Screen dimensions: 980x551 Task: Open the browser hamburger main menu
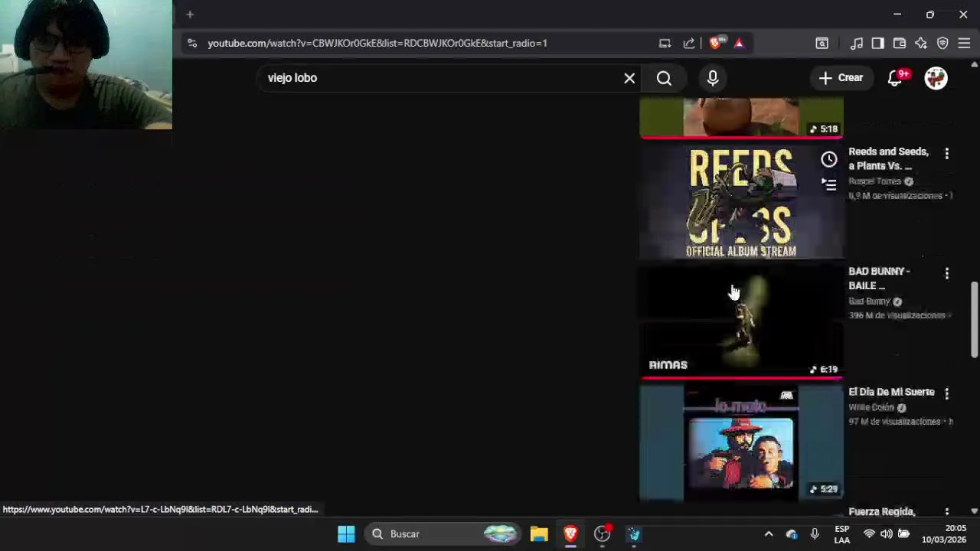964,44
